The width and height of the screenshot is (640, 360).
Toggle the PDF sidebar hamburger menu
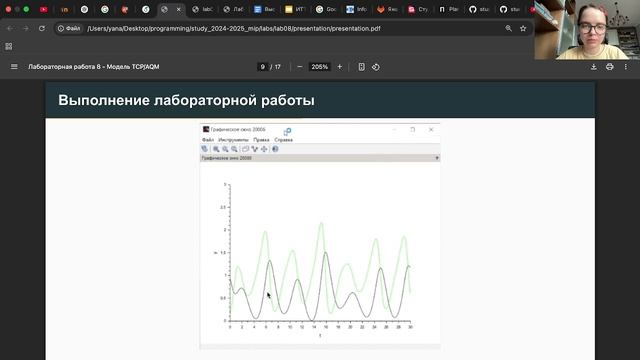[14, 67]
